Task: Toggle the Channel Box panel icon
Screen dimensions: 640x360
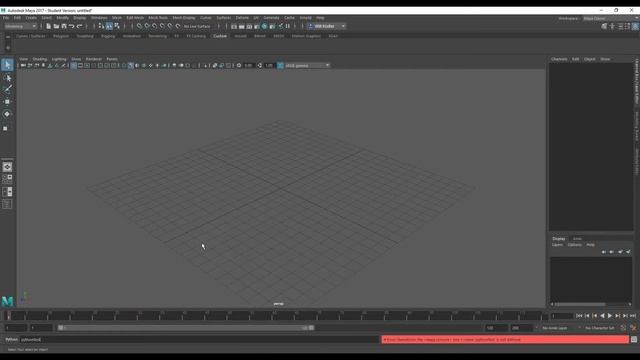Action: 636,26
